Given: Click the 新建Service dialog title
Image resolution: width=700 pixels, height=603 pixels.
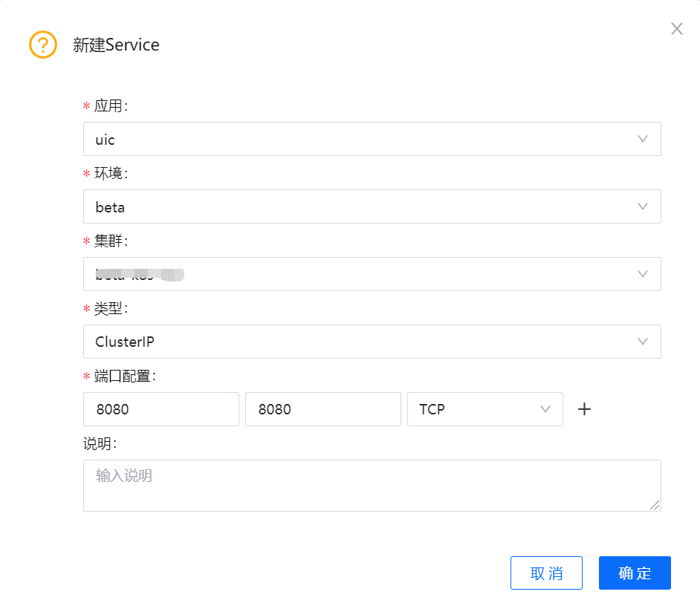Looking at the screenshot, I should pos(114,45).
